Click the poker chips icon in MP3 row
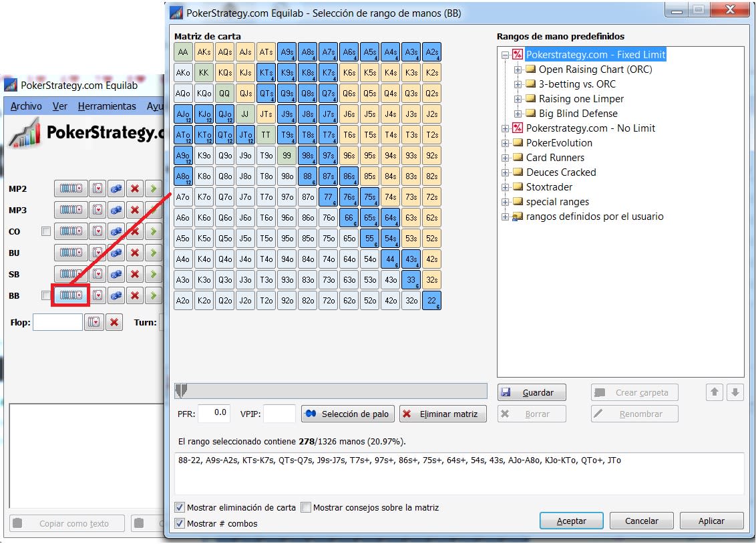The image size is (756, 544). (x=116, y=210)
